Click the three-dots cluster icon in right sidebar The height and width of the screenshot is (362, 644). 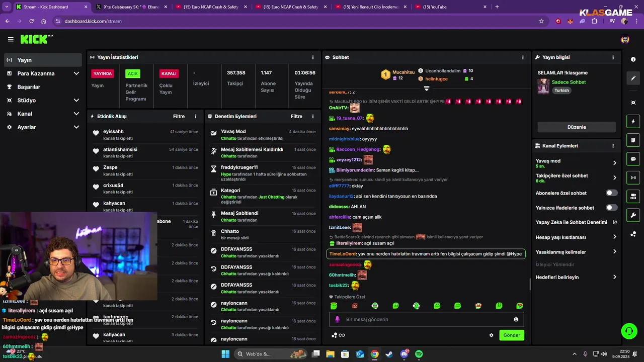tap(633, 234)
